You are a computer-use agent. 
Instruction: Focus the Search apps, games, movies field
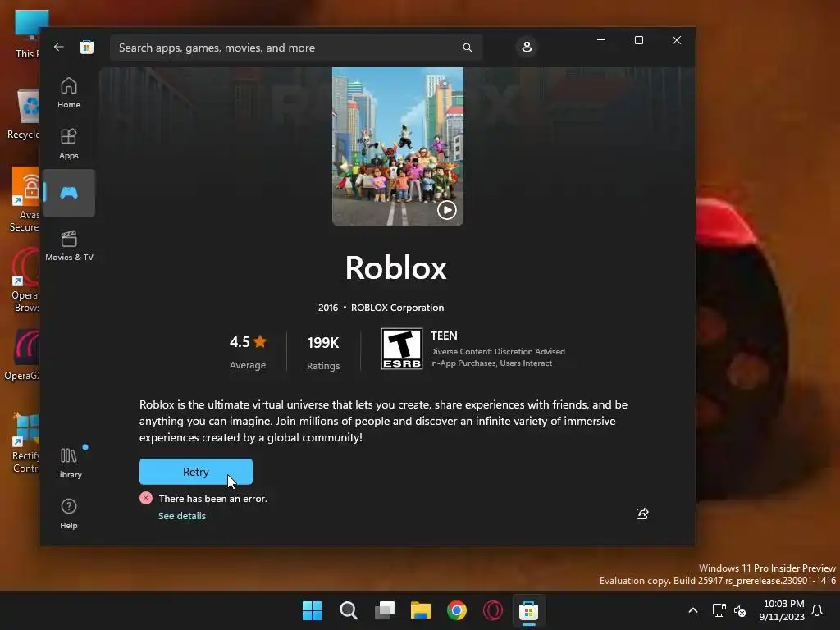click(295, 48)
